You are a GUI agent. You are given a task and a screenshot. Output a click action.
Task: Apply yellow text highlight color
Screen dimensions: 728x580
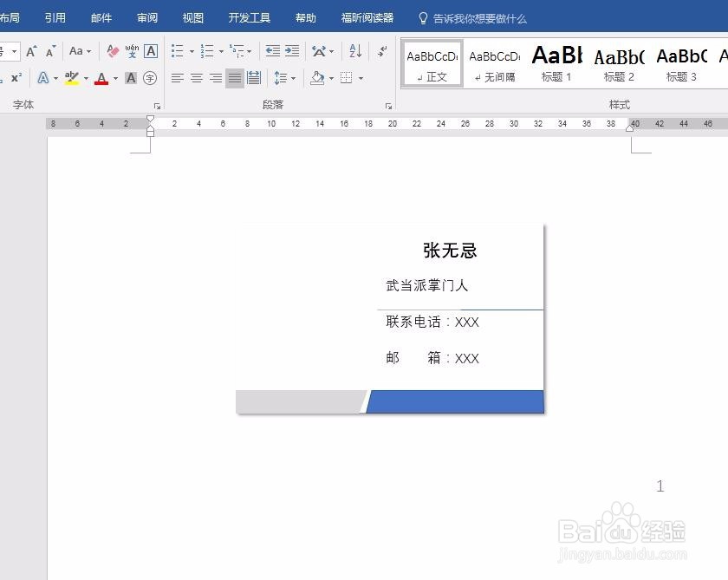click(x=73, y=79)
